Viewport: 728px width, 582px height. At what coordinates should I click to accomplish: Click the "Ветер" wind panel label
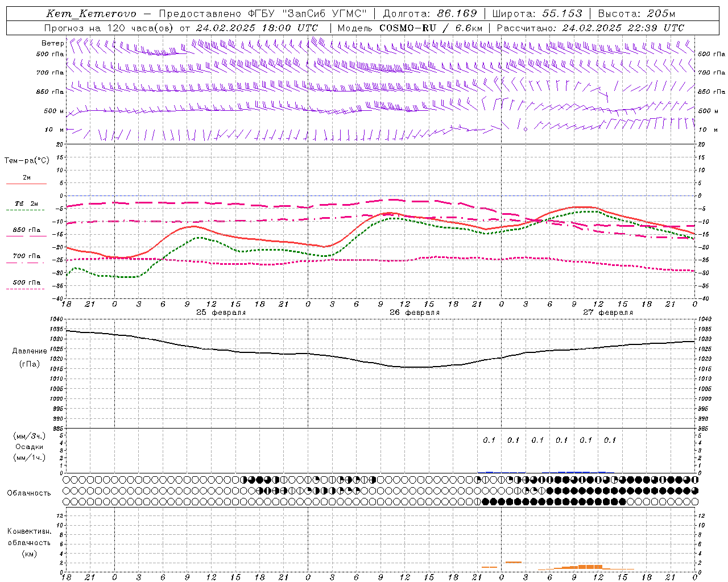tap(53, 43)
